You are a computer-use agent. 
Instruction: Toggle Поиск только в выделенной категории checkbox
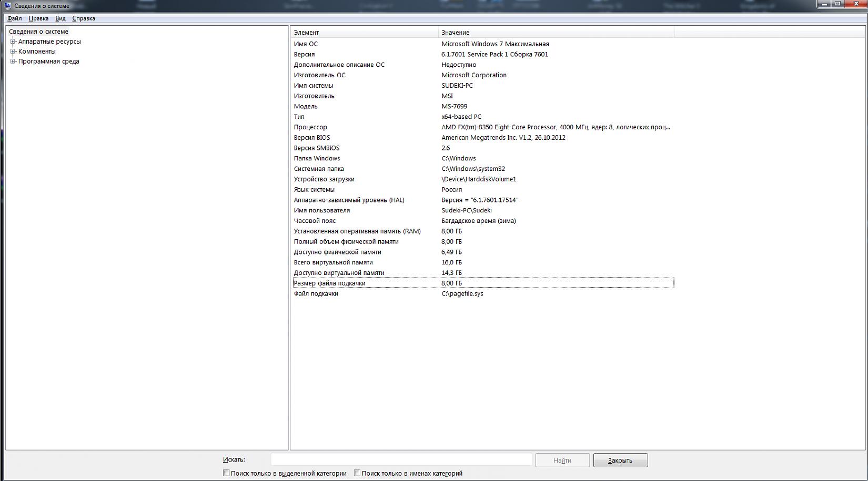226,473
